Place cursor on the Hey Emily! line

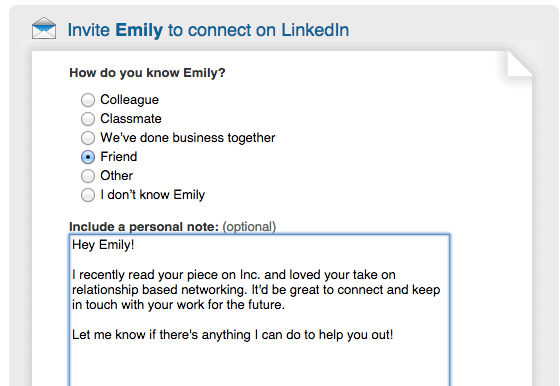pyautogui.click(x=103, y=245)
